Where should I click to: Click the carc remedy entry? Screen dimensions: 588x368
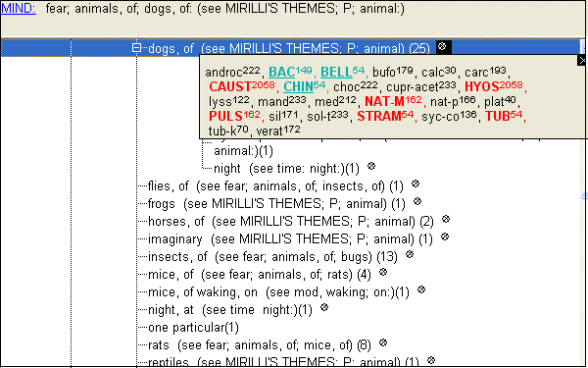click(x=486, y=72)
